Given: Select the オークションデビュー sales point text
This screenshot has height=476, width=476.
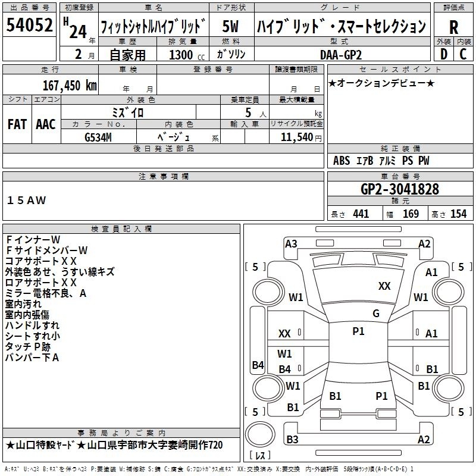Looking at the screenshot, I should 381,83.
